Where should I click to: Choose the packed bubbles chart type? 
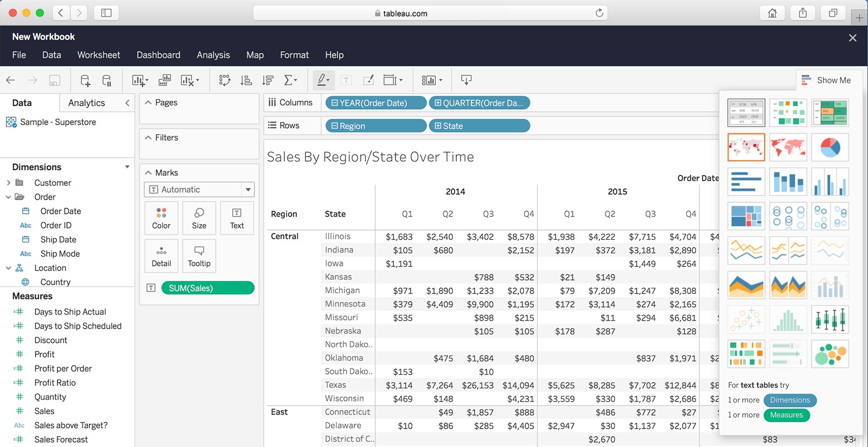[829, 354]
